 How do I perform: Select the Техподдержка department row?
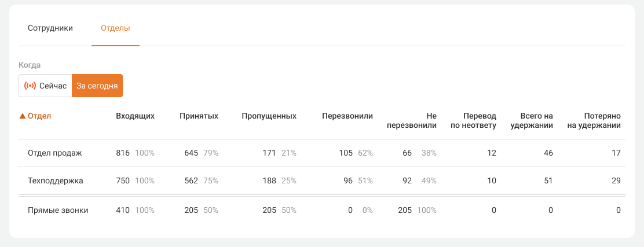pyautogui.click(x=56, y=181)
